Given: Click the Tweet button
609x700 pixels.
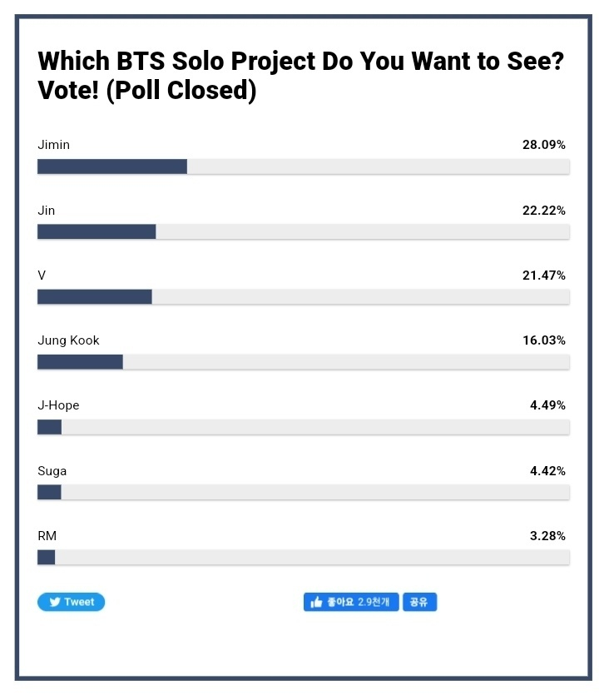Looking at the screenshot, I should (x=71, y=602).
